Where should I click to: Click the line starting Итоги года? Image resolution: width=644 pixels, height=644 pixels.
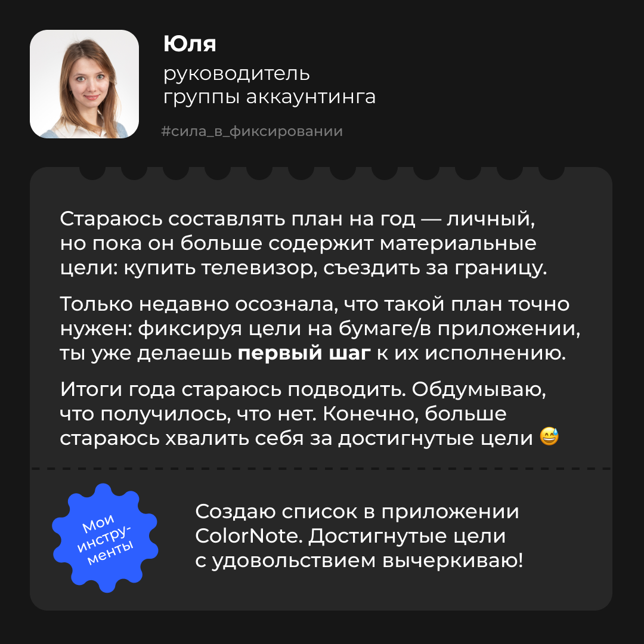304,389
